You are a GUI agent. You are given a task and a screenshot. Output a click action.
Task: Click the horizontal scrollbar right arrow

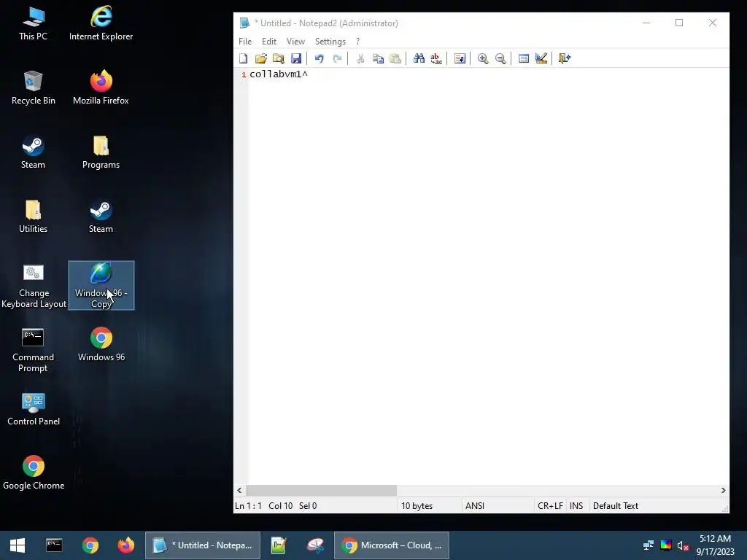pos(723,491)
